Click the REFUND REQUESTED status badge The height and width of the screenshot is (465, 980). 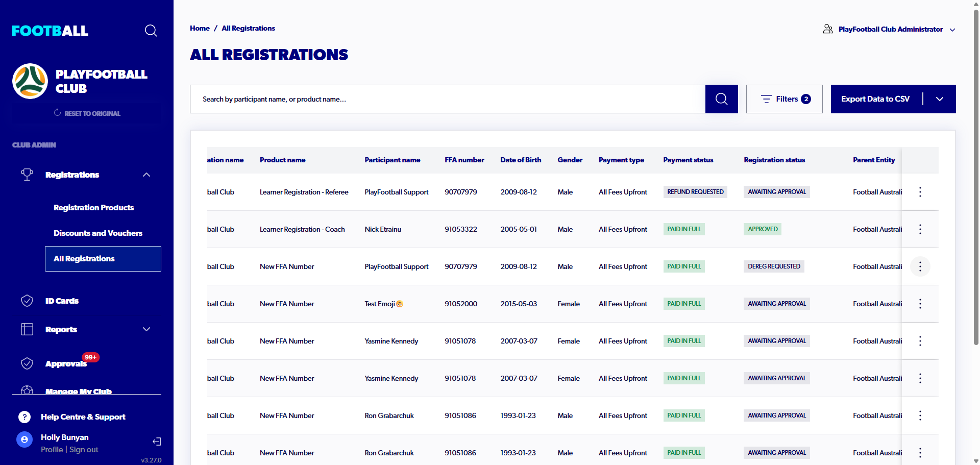click(695, 192)
